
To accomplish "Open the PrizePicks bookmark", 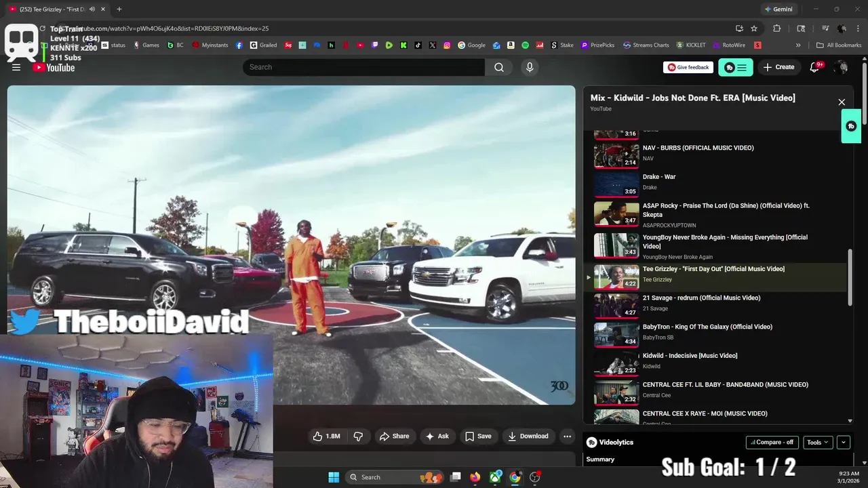I will tap(597, 45).
